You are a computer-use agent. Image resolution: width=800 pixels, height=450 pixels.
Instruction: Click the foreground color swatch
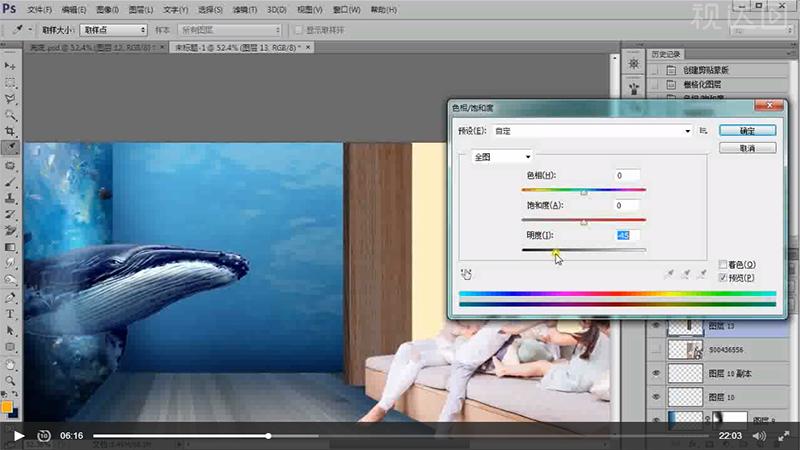point(7,407)
